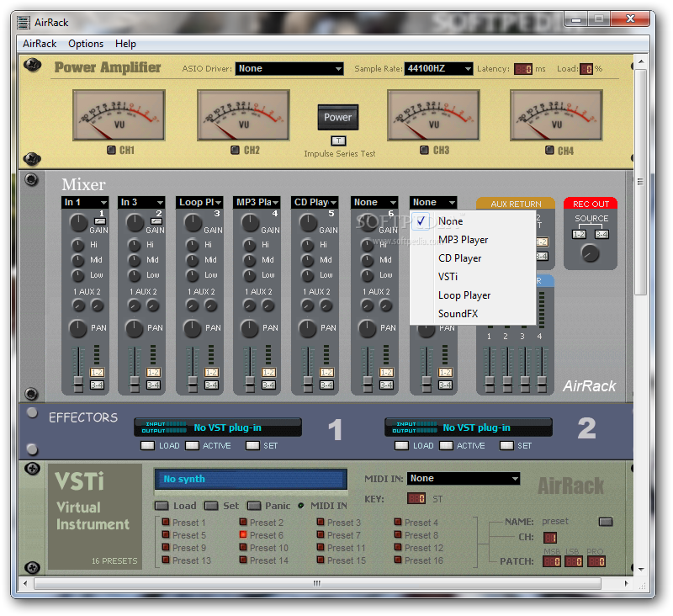Click channel 1 AUX 1 send knob
673x616 pixels.
tap(78, 305)
